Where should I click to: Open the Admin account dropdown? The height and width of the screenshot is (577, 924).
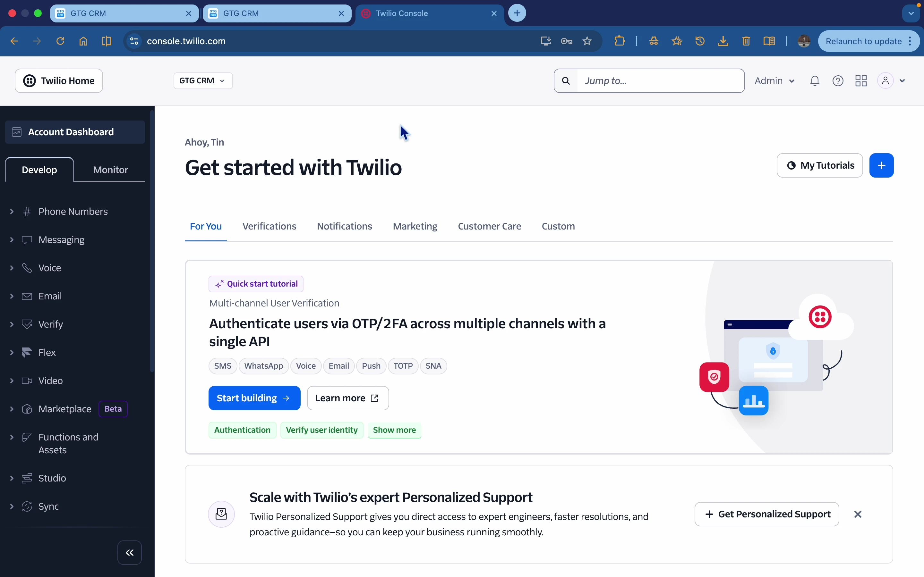coord(774,80)
